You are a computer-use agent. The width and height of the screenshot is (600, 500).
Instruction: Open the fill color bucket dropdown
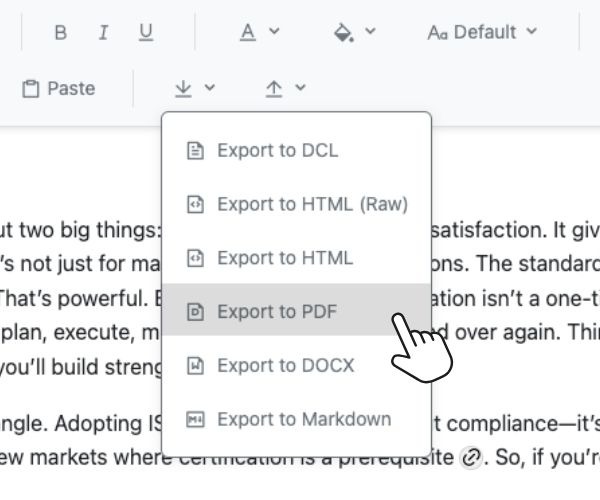[x=354, y=32]
